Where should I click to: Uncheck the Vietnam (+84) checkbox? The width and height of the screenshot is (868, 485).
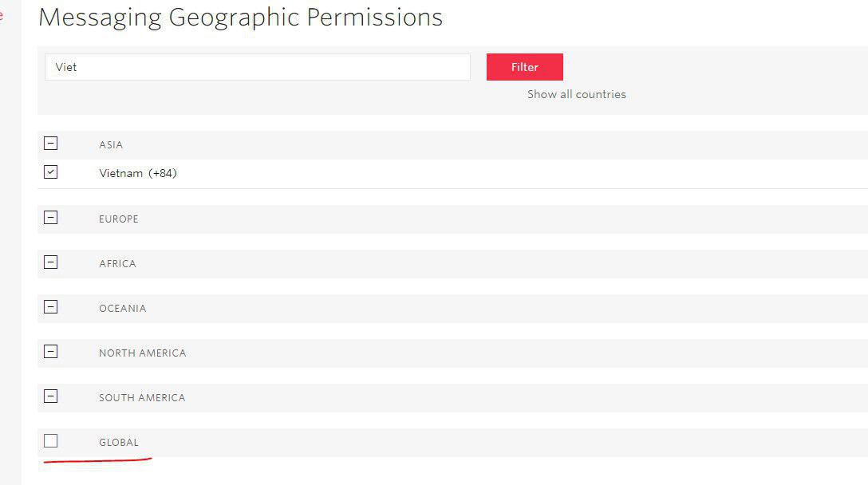tap(51, 172)
